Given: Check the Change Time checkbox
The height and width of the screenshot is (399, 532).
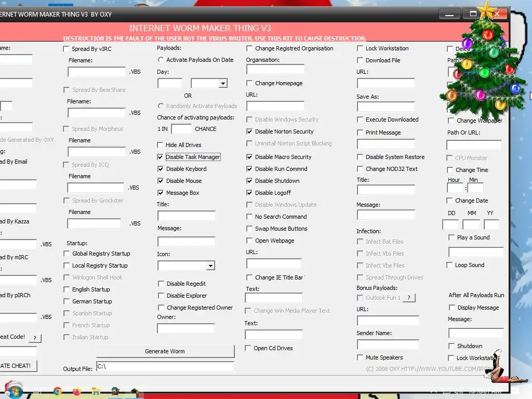Looking at the screenshot, I should coord(450,170).
